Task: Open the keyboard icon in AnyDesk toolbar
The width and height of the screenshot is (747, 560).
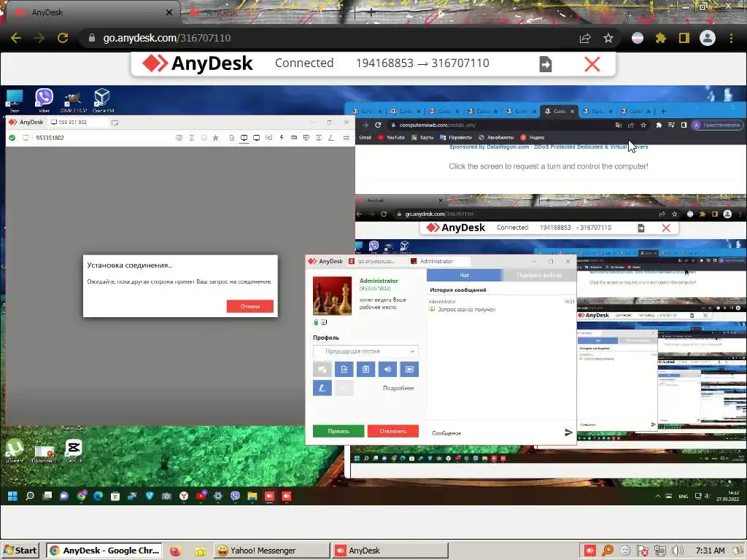Action: pos(293,138)
